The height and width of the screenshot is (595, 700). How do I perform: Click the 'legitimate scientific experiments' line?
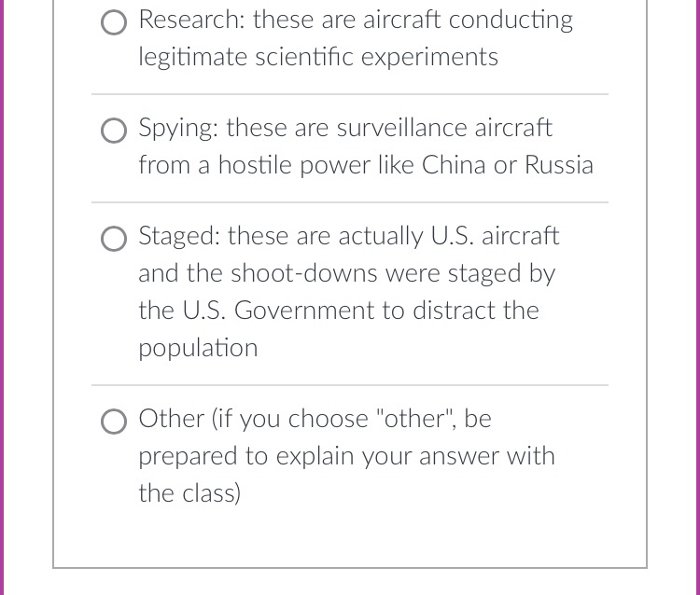point(318,57)
